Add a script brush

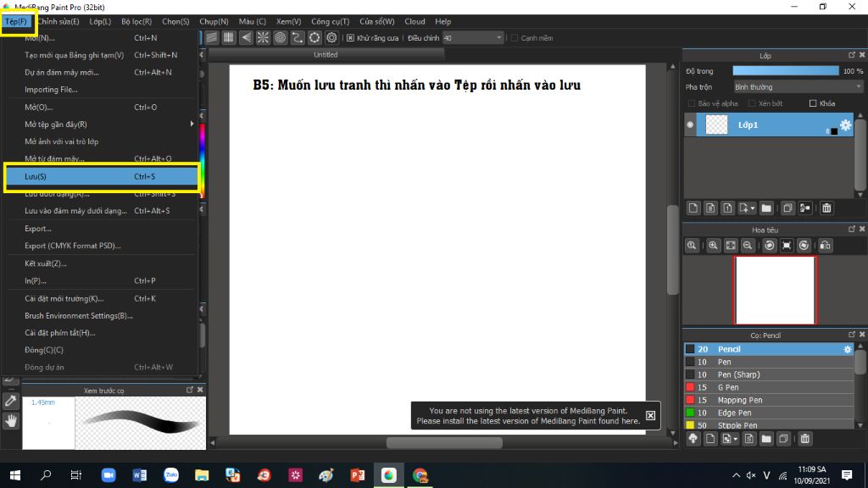tap(749, 439)
